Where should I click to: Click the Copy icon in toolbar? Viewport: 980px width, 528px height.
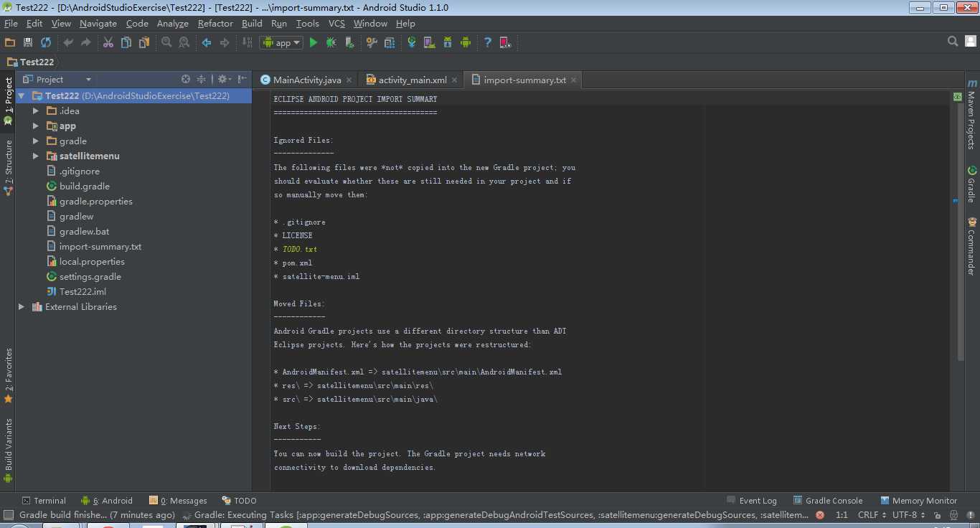coord(126,42)
